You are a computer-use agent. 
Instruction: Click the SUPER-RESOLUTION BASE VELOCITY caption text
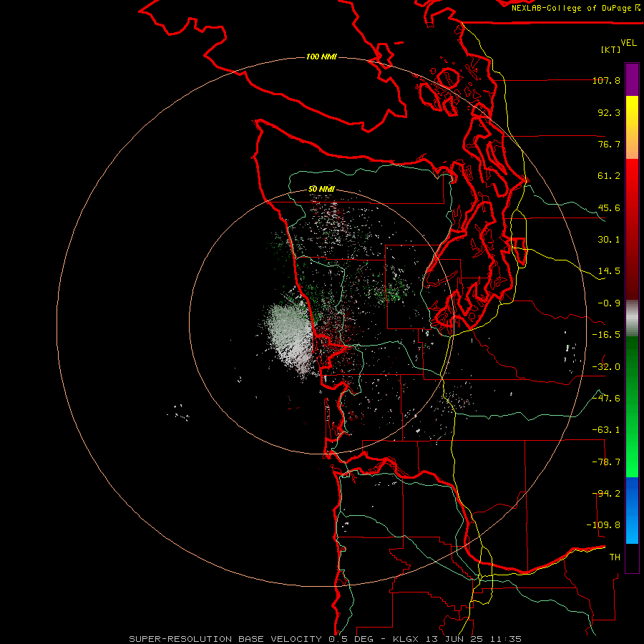tap(225, 639)
